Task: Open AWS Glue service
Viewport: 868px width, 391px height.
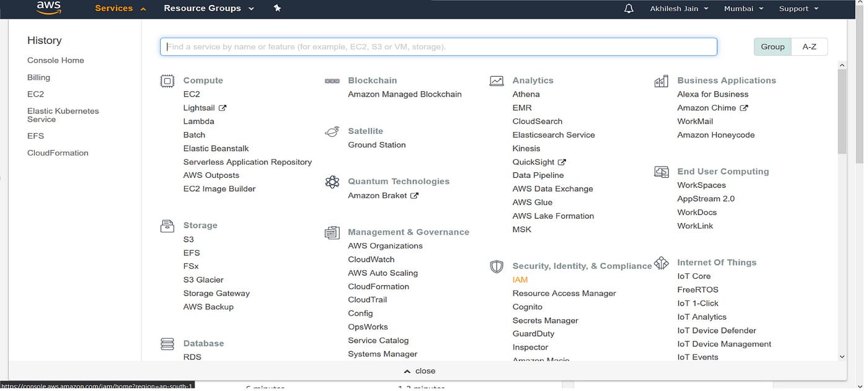Action: [532, 203]
